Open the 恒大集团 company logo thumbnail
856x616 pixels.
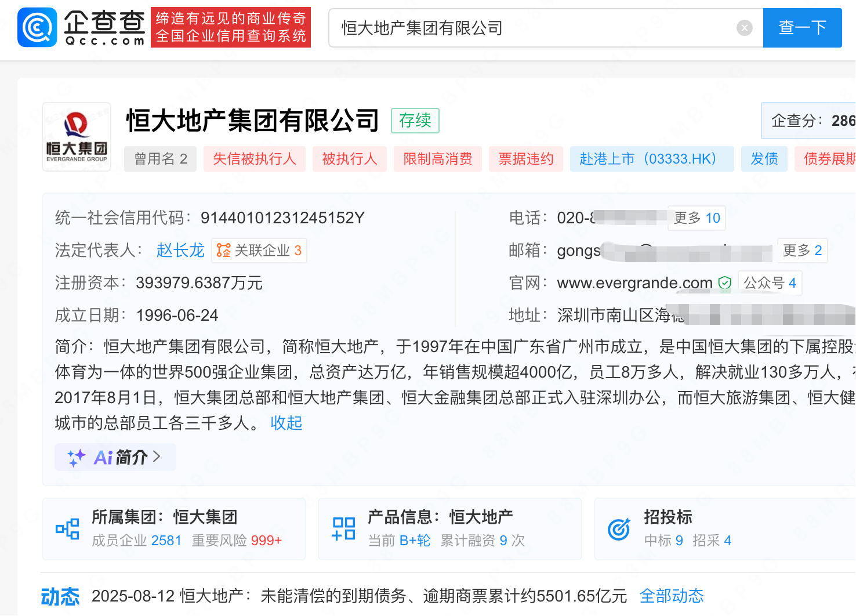tap(77, 137)
